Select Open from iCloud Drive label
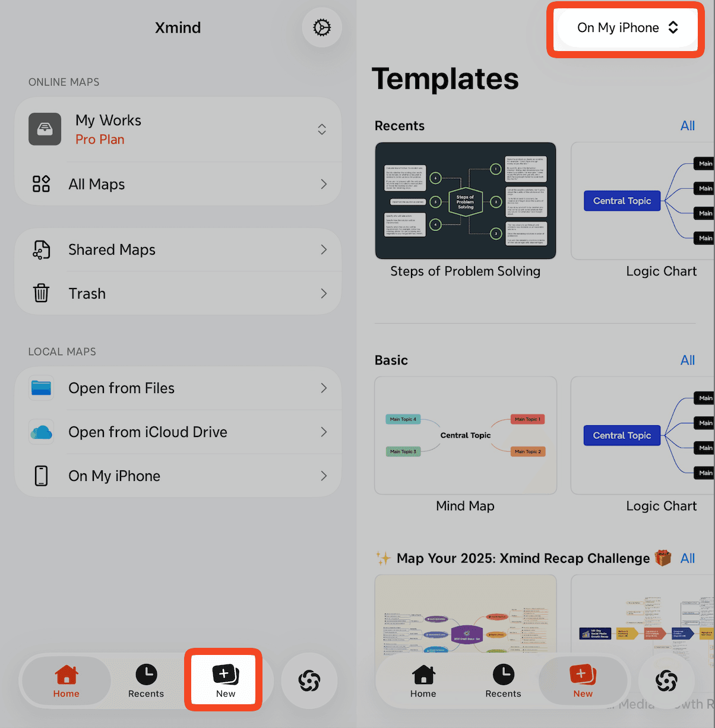 (148, 432)
